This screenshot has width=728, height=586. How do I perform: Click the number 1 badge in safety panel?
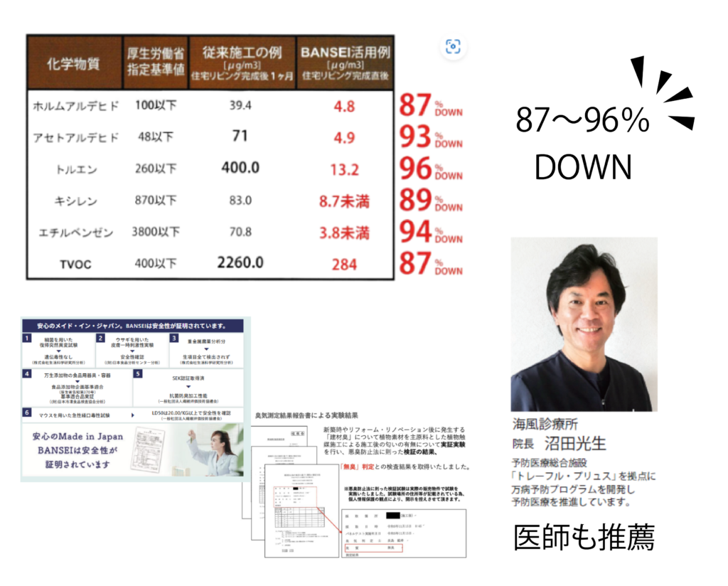click(26, 339)
